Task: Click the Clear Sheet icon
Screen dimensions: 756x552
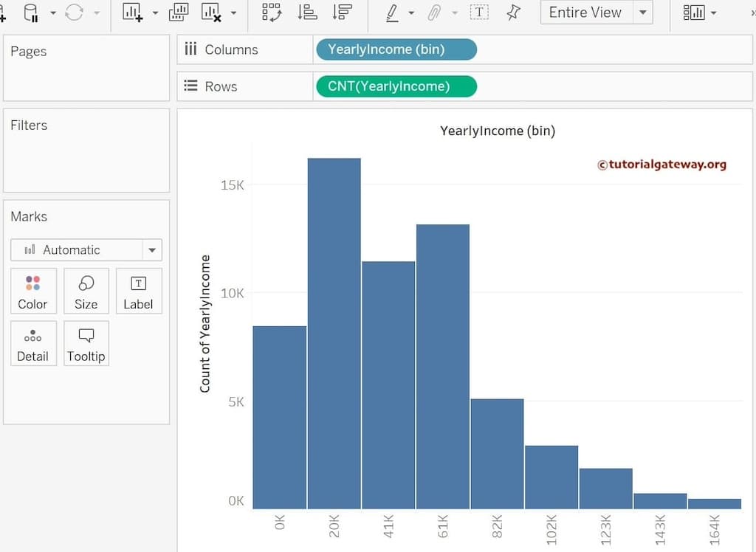Action: 211,13
